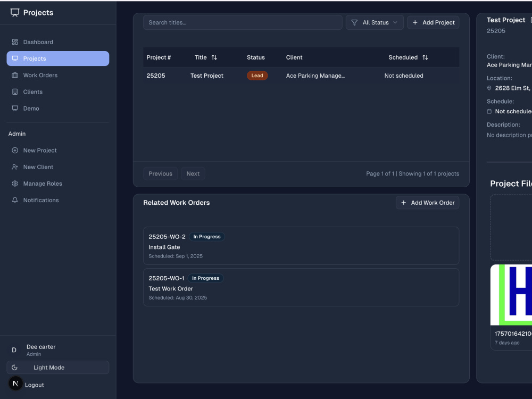Click the Add Work Order button
Viewport: 532px width, 399px height.
click(428, 203)
